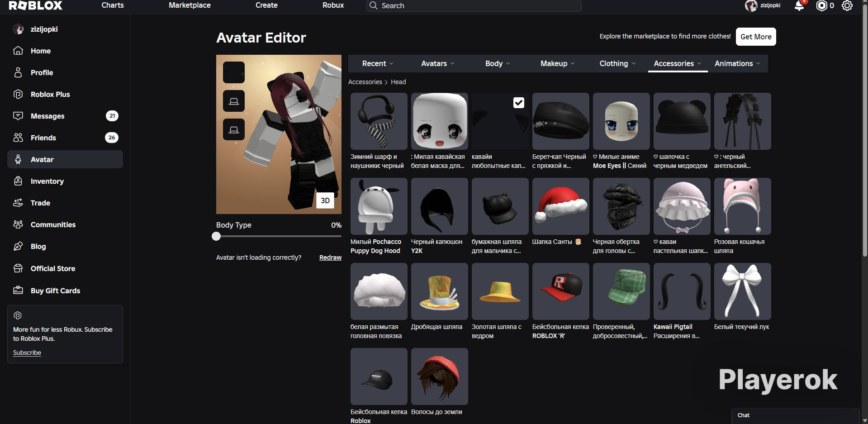Open zizijopki profile in sidebar

[x=65, y=29]
